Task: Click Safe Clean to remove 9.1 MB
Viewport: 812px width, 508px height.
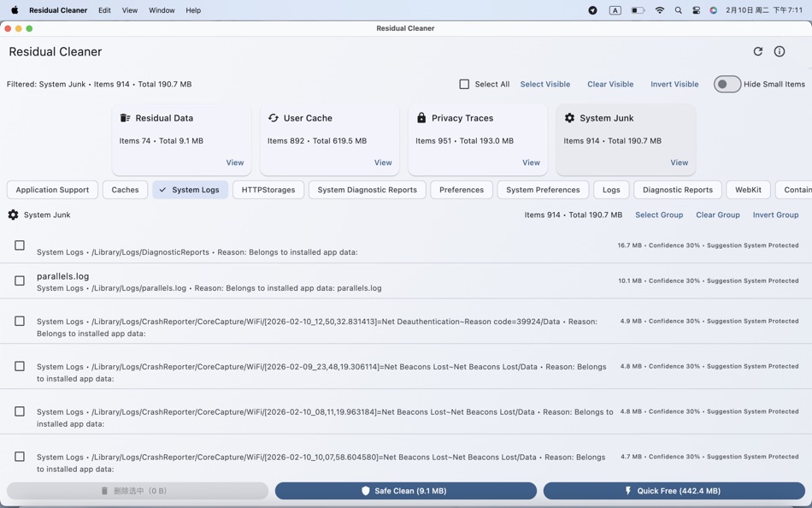Action: tap(404, 491)
